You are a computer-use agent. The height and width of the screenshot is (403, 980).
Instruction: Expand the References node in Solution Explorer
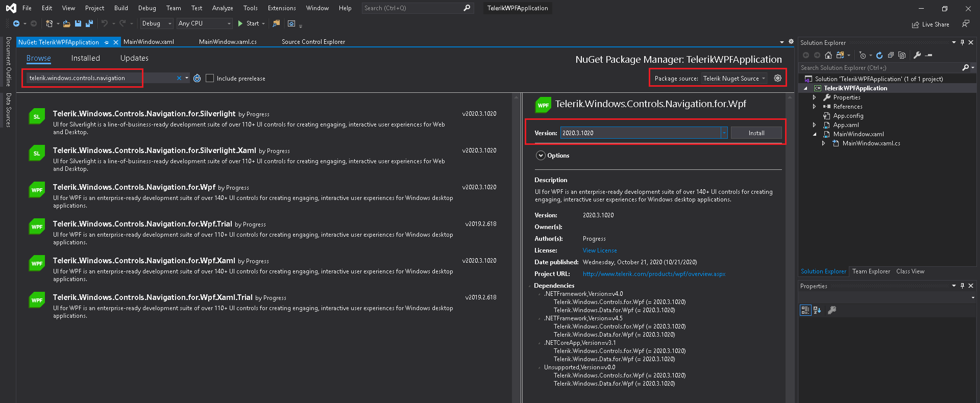814,107
